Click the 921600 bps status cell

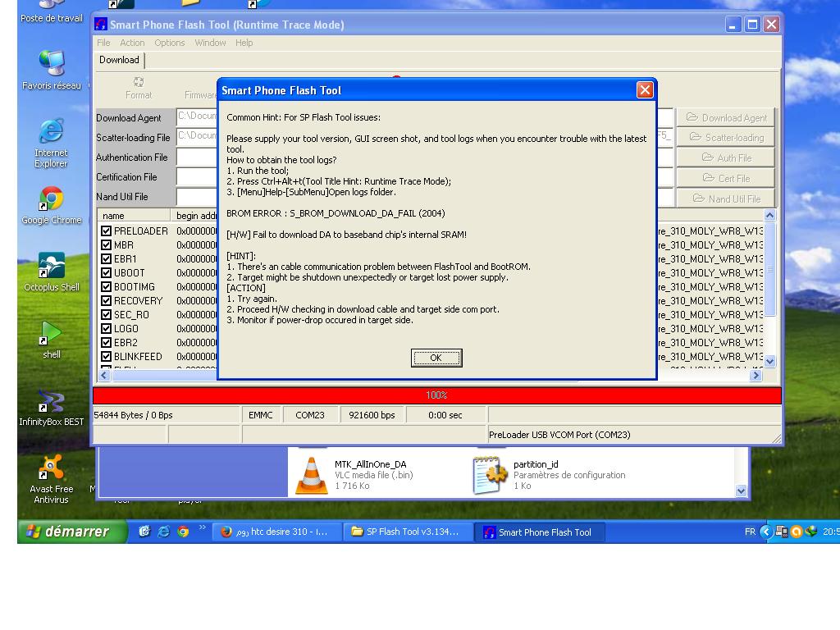372,415
